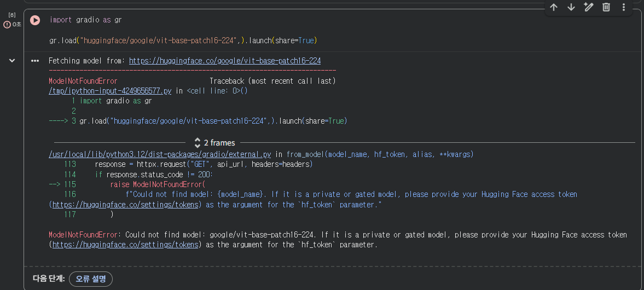
Task: Click the 'import gradio as gr' editor line
Action: click(x=85, y=20)
